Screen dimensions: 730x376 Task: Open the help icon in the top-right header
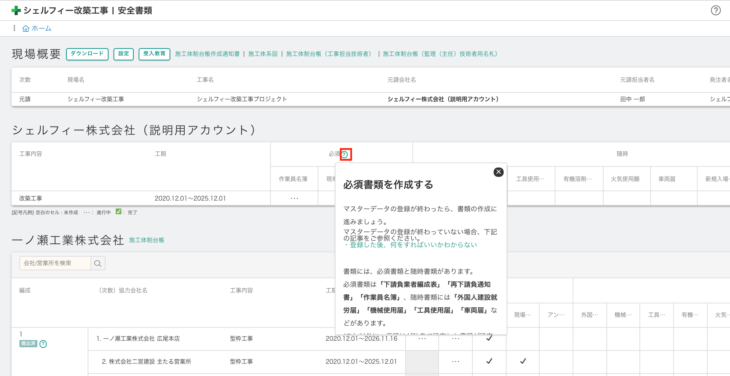pyautogui.click(x=716, y=10)
